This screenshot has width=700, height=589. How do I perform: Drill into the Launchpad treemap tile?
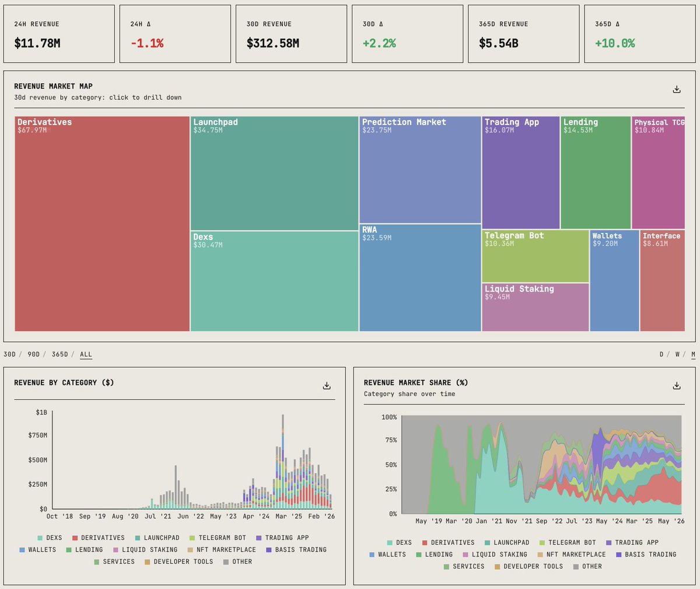pyautogui.click(x=274, y=173)
